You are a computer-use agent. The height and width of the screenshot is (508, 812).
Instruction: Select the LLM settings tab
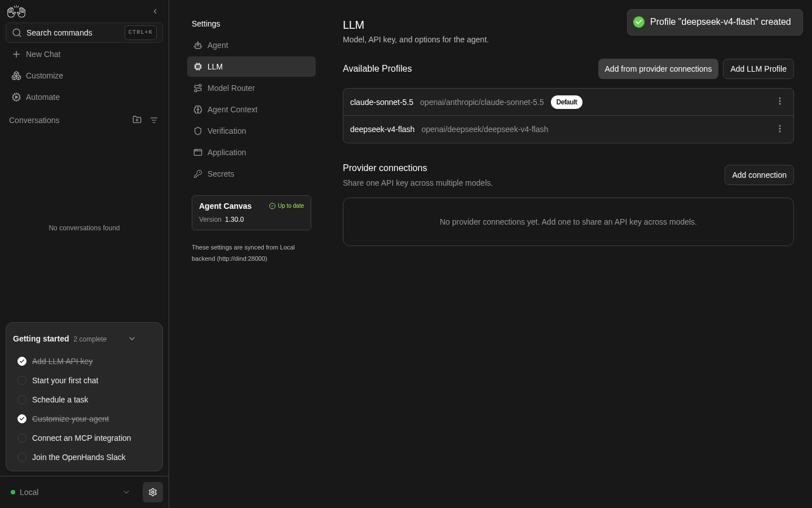point(251,67)
